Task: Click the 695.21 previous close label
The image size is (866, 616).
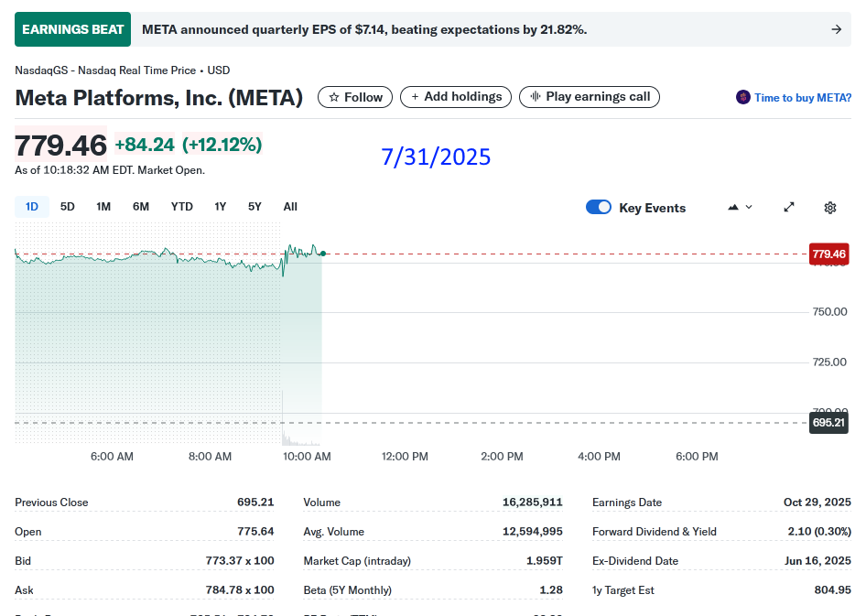Action: point(828,423)
